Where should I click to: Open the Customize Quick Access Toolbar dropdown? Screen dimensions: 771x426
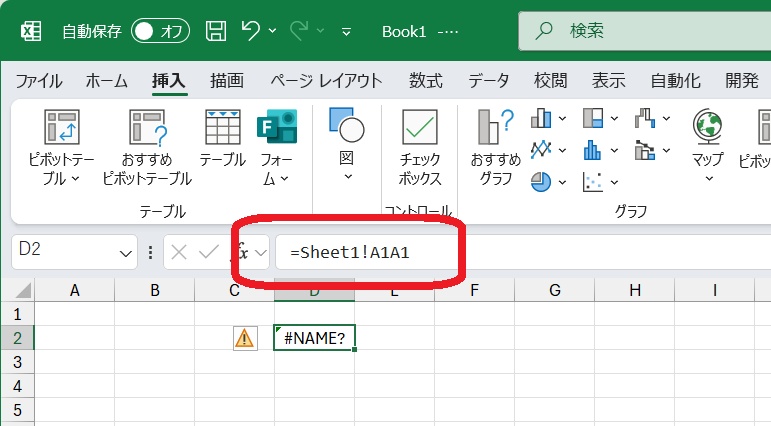pos(346,31)
